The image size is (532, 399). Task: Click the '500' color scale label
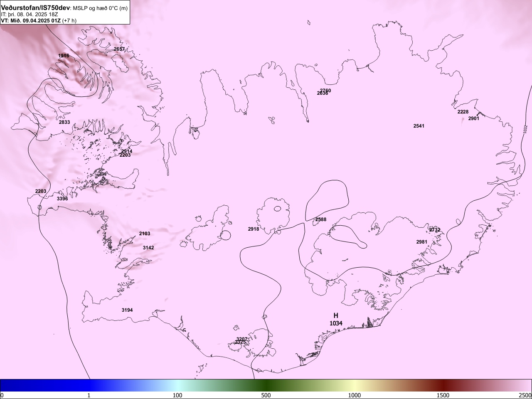coord(266,395)
